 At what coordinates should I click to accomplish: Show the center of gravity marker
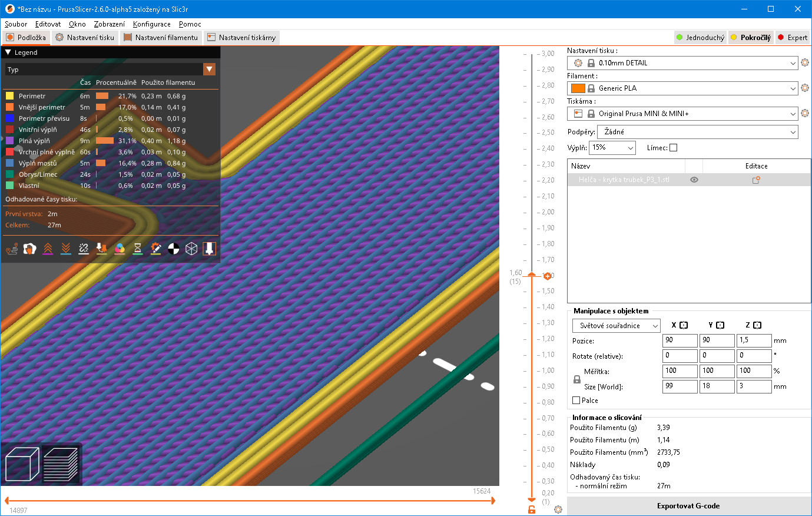pos(173,248)
